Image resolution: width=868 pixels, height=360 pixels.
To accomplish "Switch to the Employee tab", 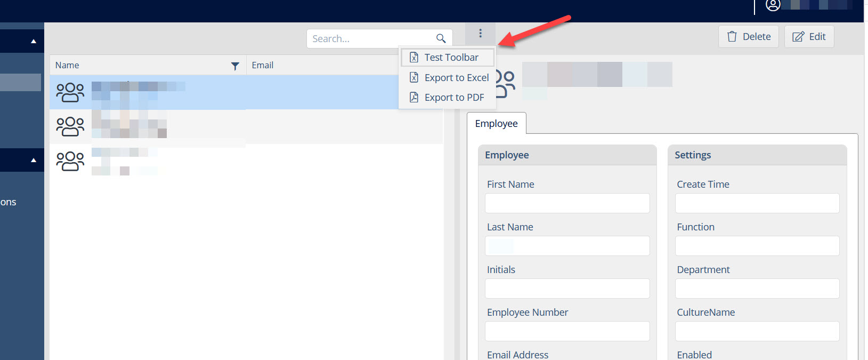I will point(497,123).
